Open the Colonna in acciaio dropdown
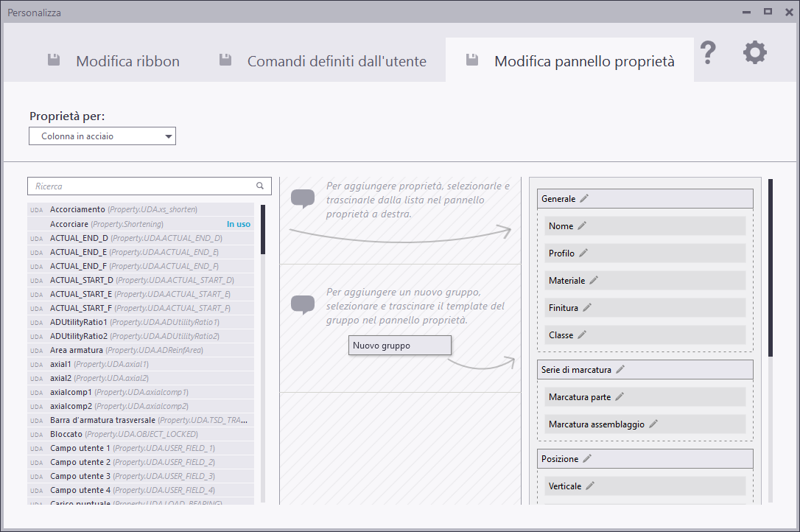Screen dimensions: 800x532 [102, 136]
